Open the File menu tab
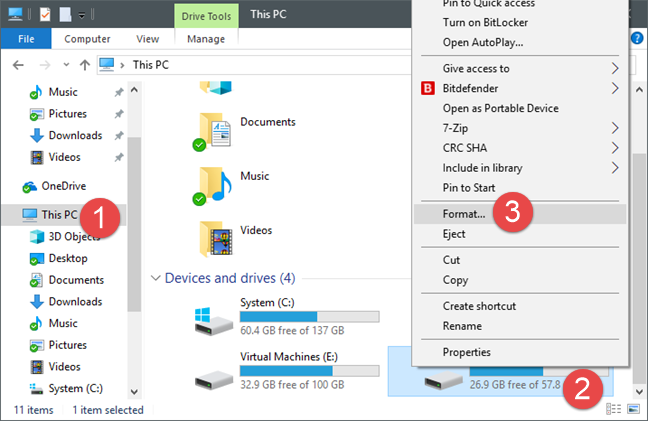 pos(27,39)
